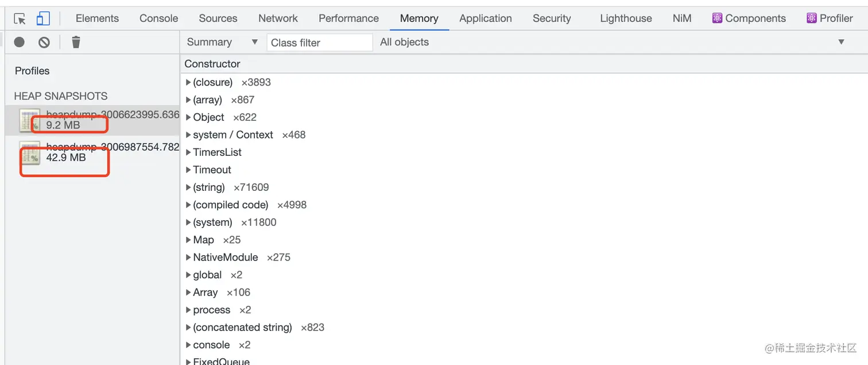868x365 pixels.
Task: Switch to the Network tab
Action: tap(278, 18)
